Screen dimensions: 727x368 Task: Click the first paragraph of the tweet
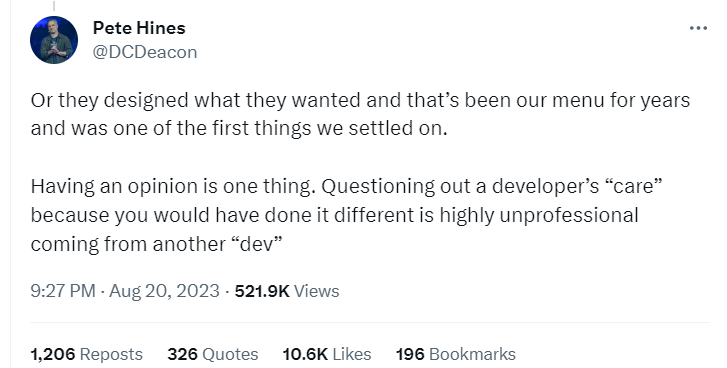click(x=360, y=114)
